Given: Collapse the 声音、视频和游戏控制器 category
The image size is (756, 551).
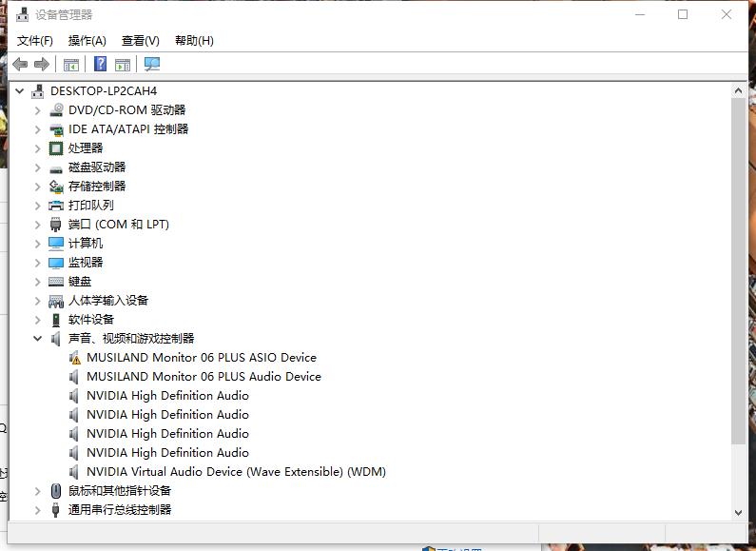Looking at the screenshot, I should 38,339.
